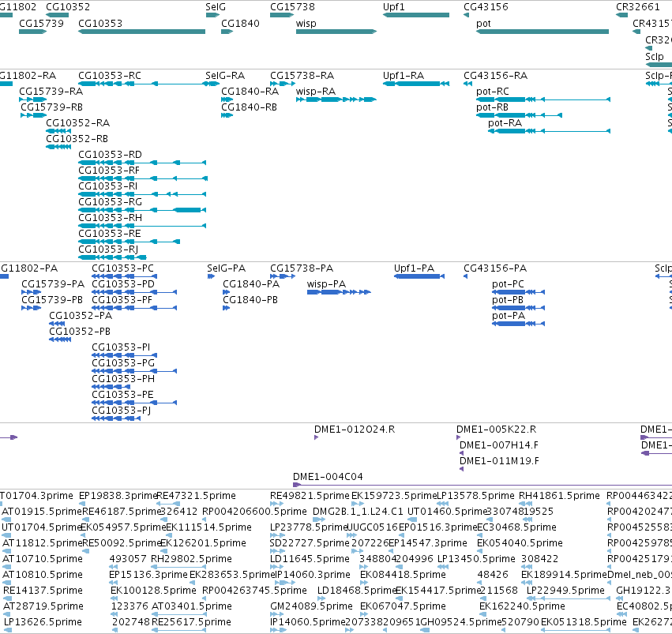672x634 pixels.
Task: Click the CG43156-RA transcript label
Action: [495, 75]
